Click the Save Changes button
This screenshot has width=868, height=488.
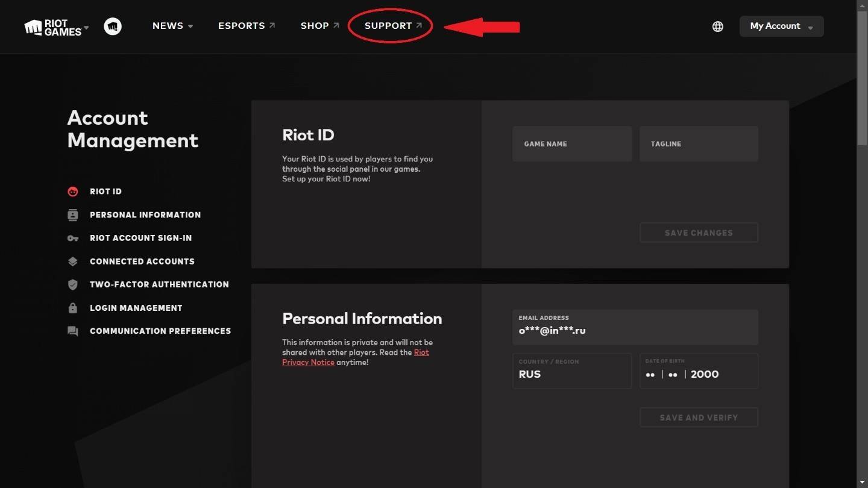pyautogui.click(x=698, y=233)
